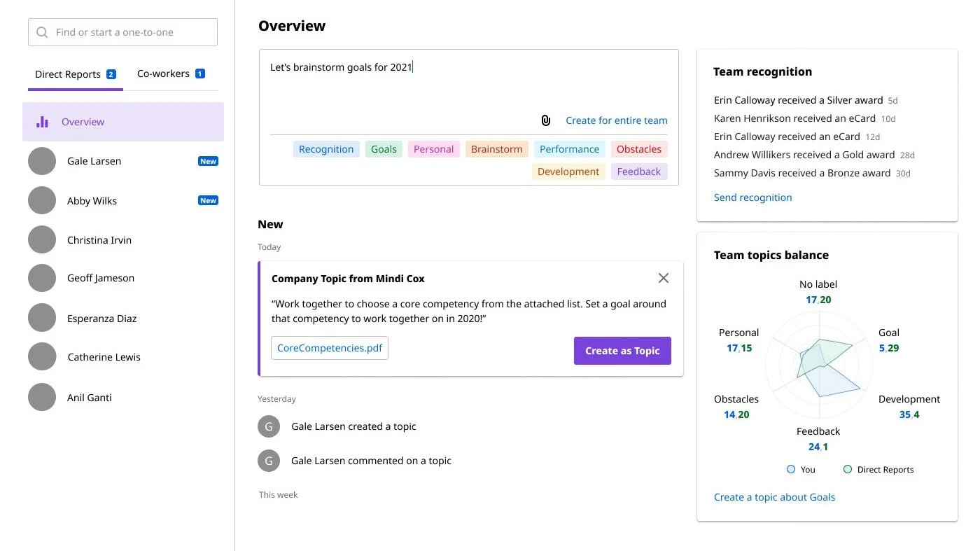This screenshot has width=980, height=551.
Task: Click Gale Larsen's avatar in sidebar
Action: (x=42, y=161)
